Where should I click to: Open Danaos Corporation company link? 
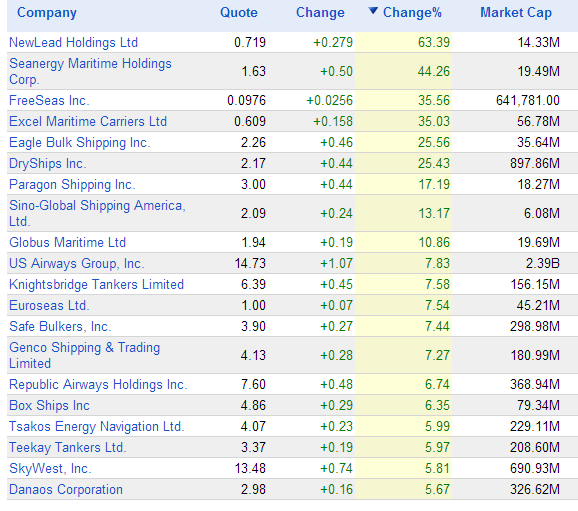point(66,489)
